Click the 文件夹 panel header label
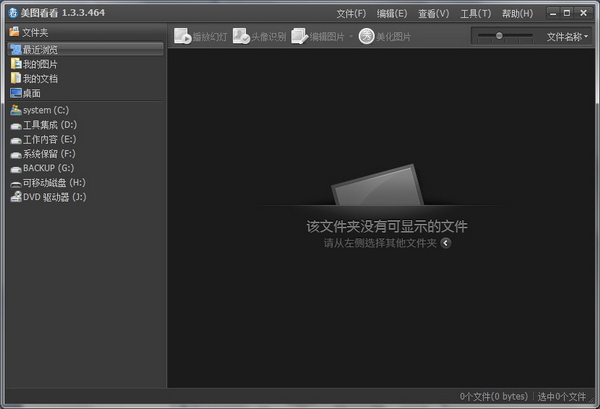 [35, 33]
